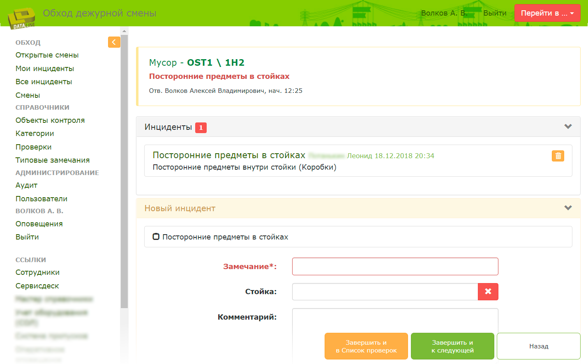Click the required Замечание input field

(394, 266)
